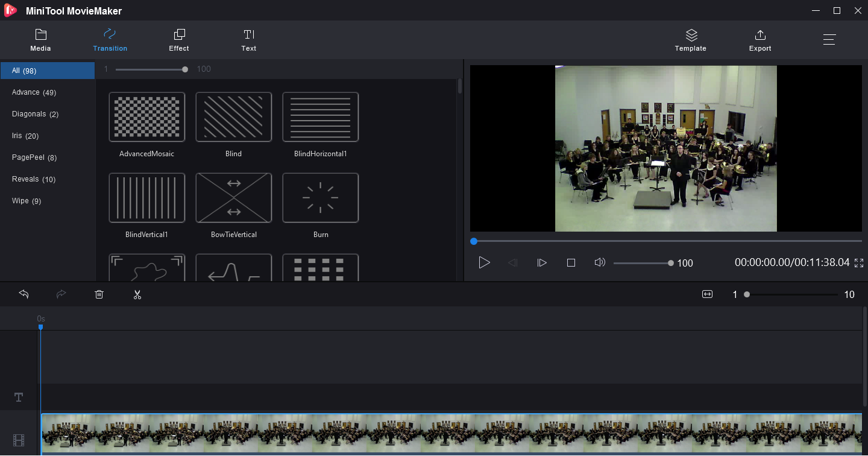Play the video preview
Image resolution: width=868 pixels, height=456 pixels.
click(x=484, y=262)
